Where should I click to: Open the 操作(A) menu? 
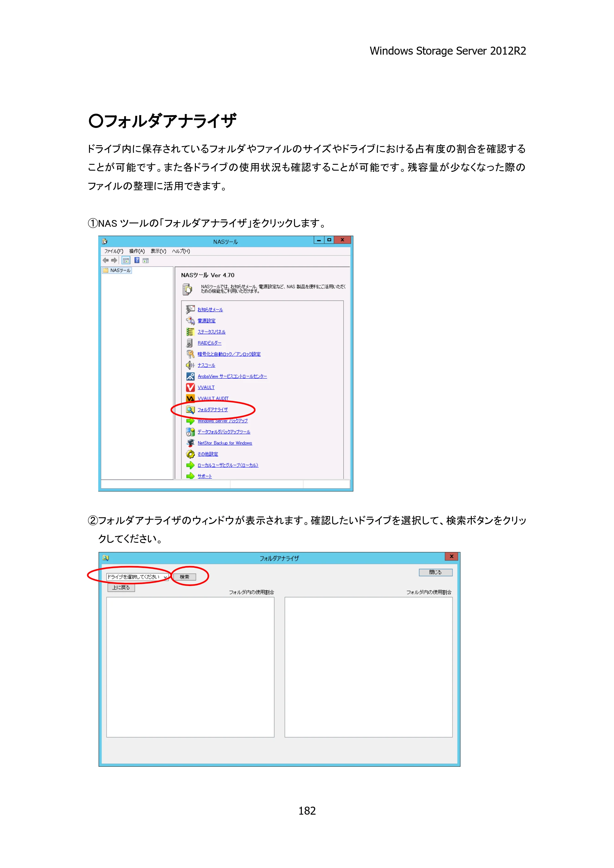point(137,251)
